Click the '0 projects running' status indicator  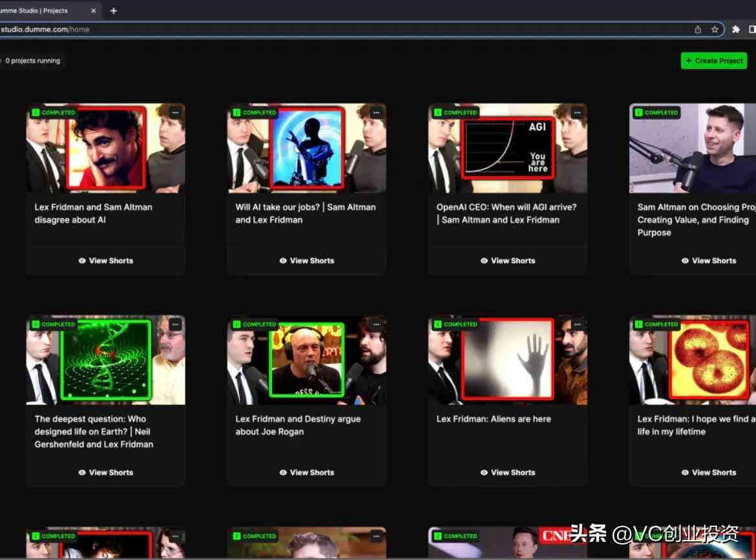point(32,61)
